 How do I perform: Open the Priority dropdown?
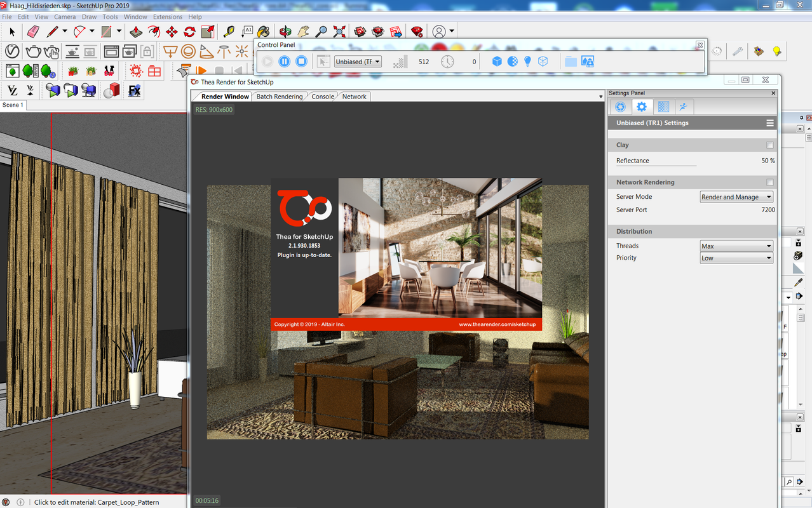(x=736, y=258)
